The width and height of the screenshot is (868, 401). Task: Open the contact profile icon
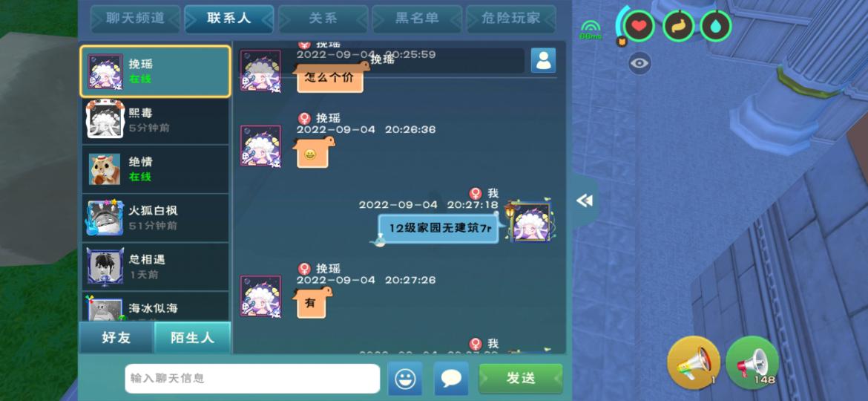click(x=543, y=60)
